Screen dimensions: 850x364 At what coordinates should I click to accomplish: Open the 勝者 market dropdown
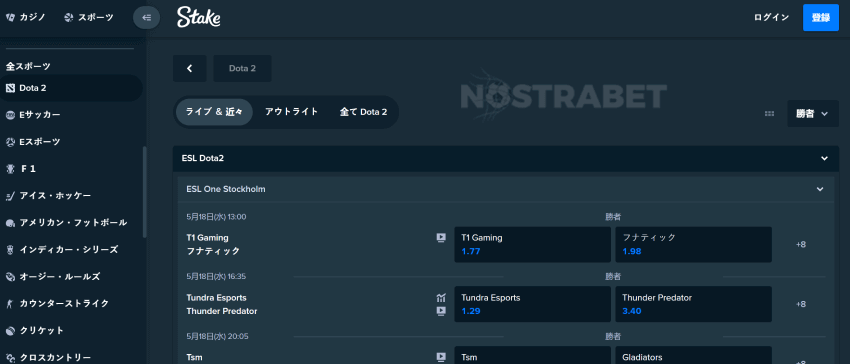tap(813, 114)
